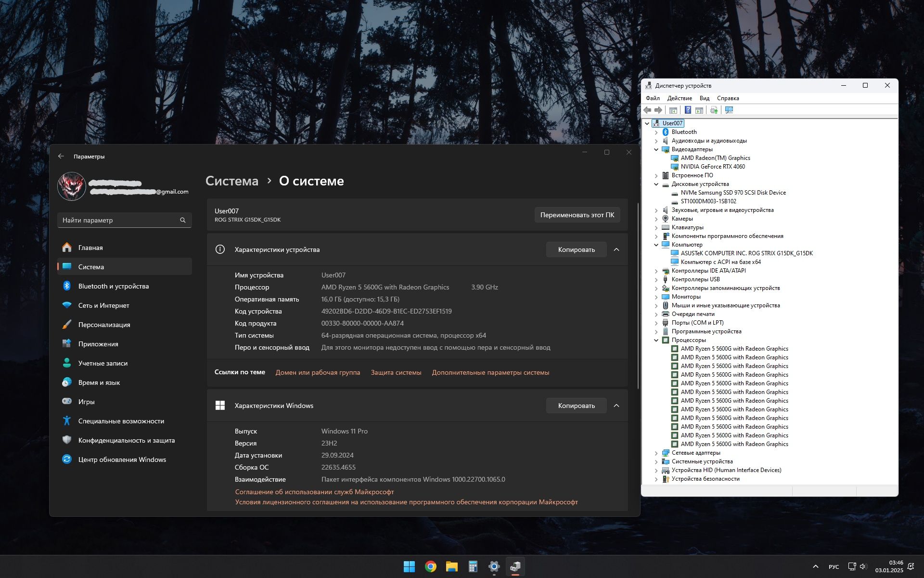Click the search magnifier icon in Settings
The height and width of the screenshot is (578, 924).
click(x=183, y=220)
